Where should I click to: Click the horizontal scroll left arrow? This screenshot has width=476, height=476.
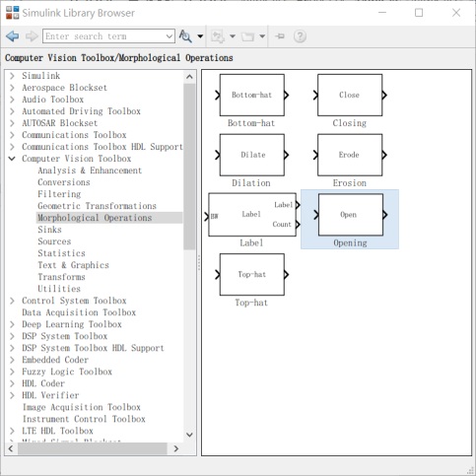pos(11,448)
